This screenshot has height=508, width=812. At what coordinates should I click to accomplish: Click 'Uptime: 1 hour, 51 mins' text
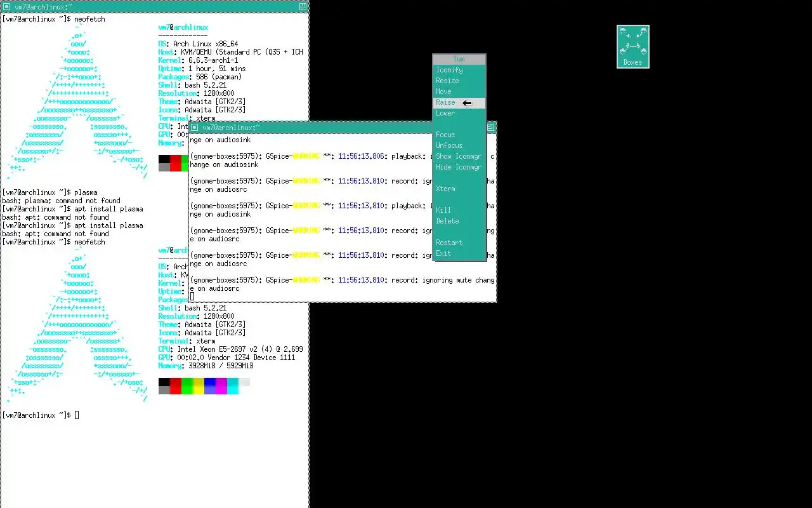pos(202,69)
